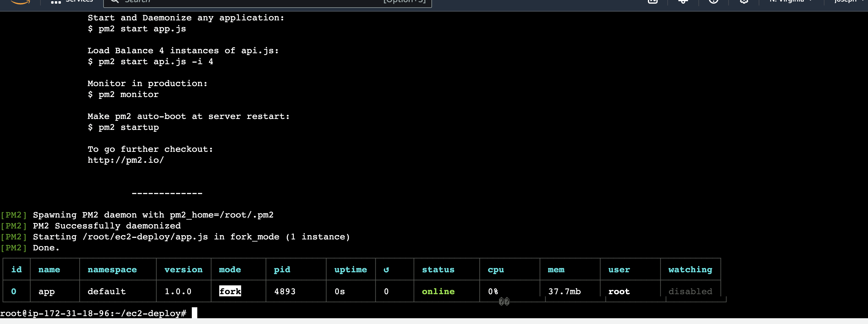The width and height of the screenshot is (868, 324).
Task: Click the 'Make pm2 auto-boot at server restart:' line
Action: click(x=189, y=116)
